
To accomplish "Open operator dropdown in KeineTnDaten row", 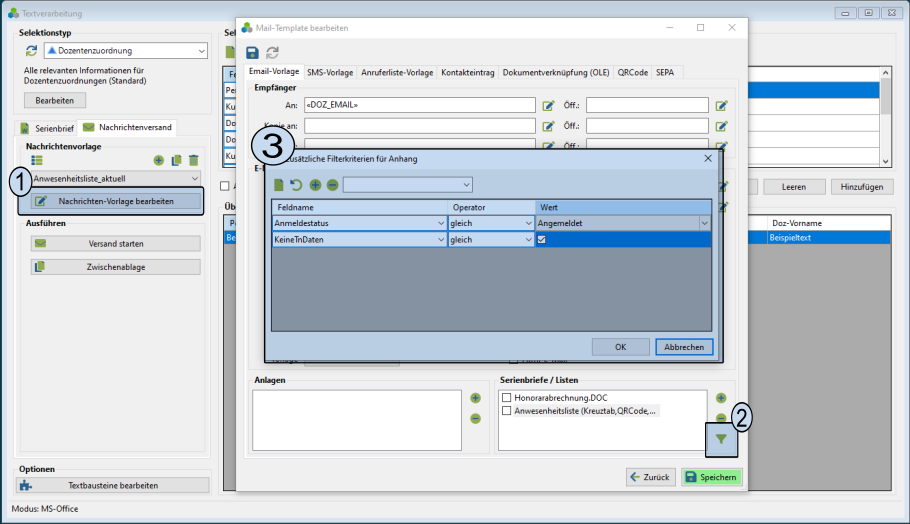I will click(528, 240).
